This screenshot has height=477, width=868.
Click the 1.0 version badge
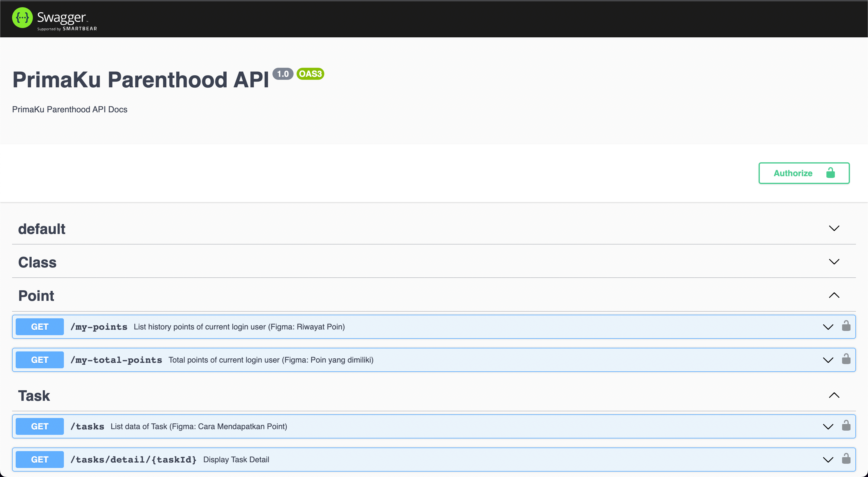(283, 74)
